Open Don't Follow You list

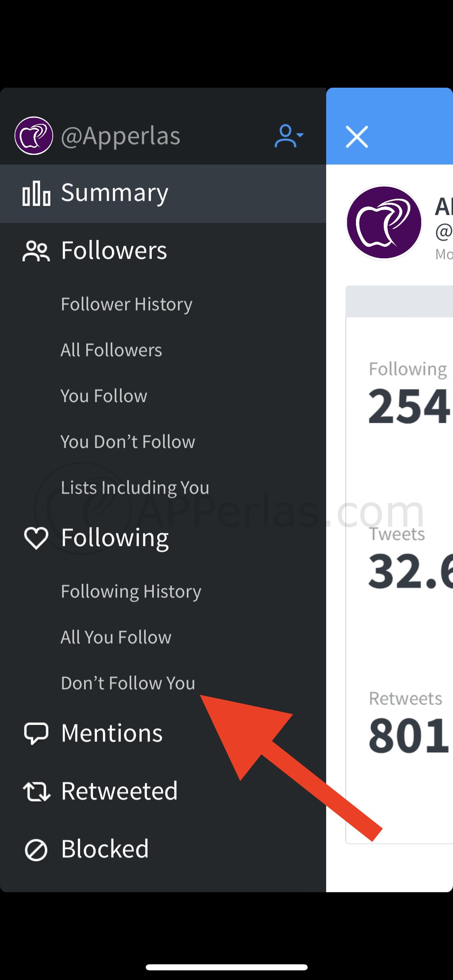point(128,683)
